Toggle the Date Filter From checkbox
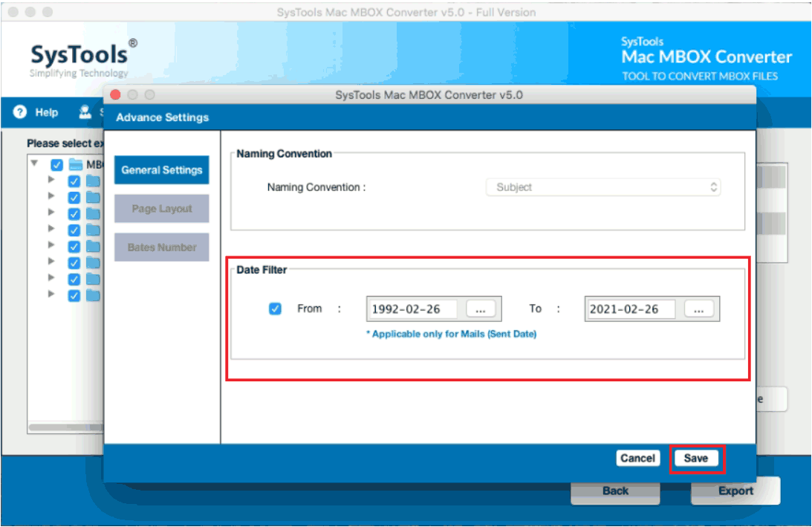812x527 pixels. (x=275, y=309)
